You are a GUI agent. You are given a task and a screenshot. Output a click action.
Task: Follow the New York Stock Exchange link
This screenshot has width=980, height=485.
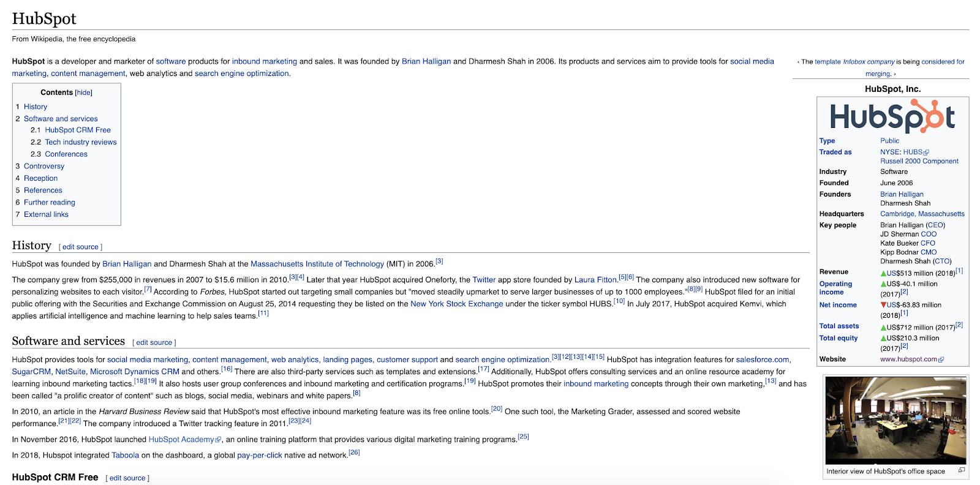[x=456, y=304]
